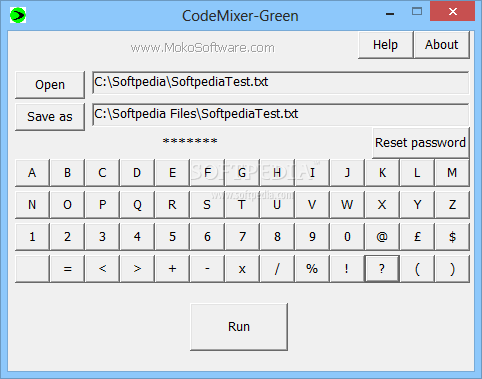Choose the letter D key

[x=137, y=173]
